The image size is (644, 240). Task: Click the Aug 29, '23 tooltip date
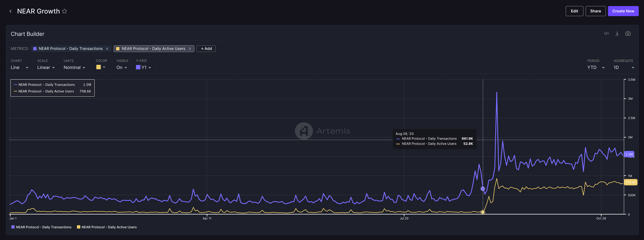coord(404,134)
